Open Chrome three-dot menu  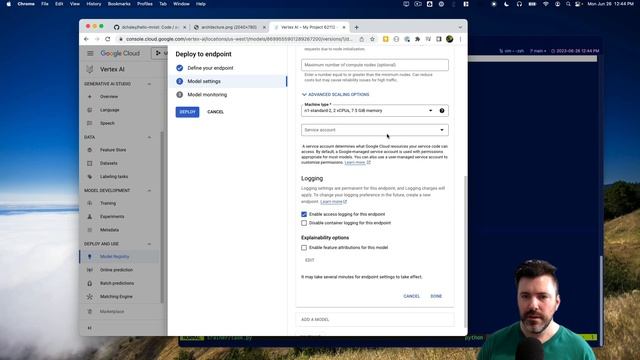coord(460,39)
